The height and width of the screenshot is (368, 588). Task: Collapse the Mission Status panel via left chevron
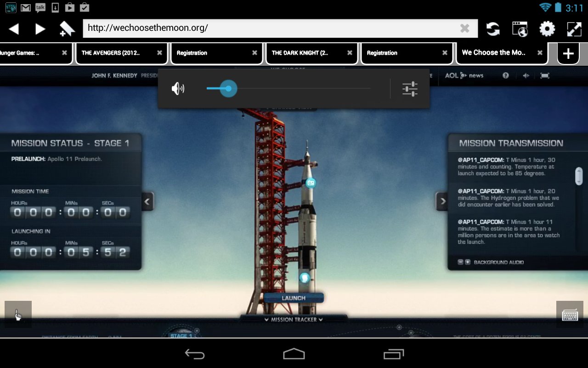click(x=147, y=201)
